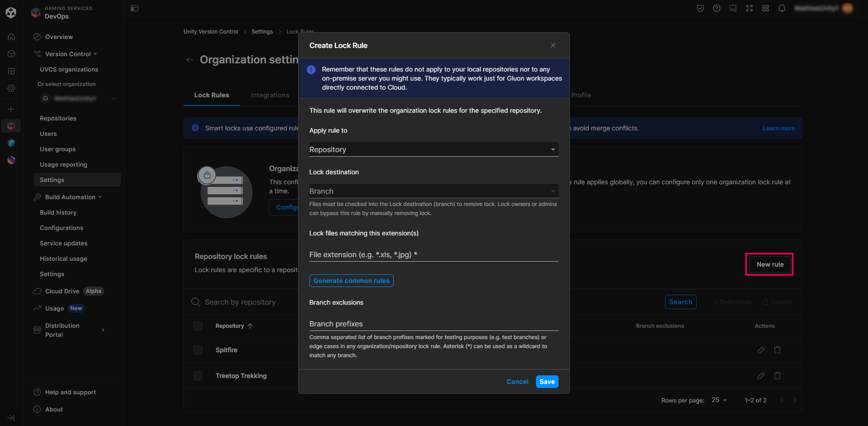Delete the Treetop Trekking rule trash icon
The image size is (868, 426).
[x=777, y=376]
